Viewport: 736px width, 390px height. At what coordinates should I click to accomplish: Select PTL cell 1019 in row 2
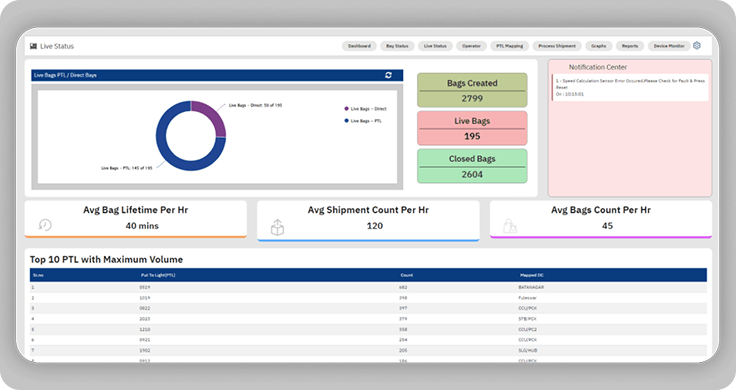pos(145,298)
